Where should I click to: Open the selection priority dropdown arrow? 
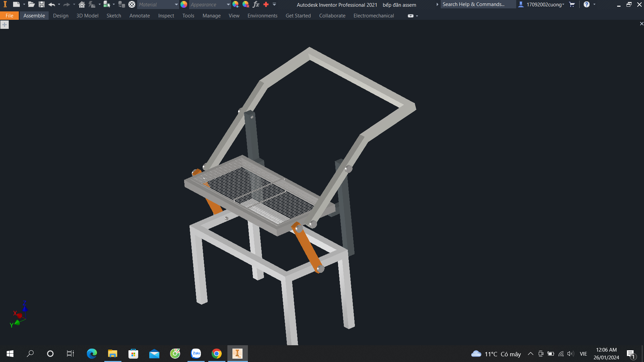point(114,4)
